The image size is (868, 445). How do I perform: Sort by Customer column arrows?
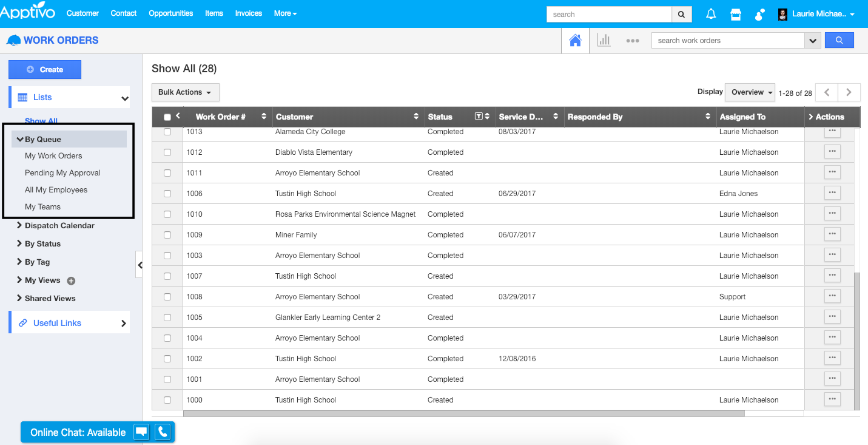pos(416,117)
